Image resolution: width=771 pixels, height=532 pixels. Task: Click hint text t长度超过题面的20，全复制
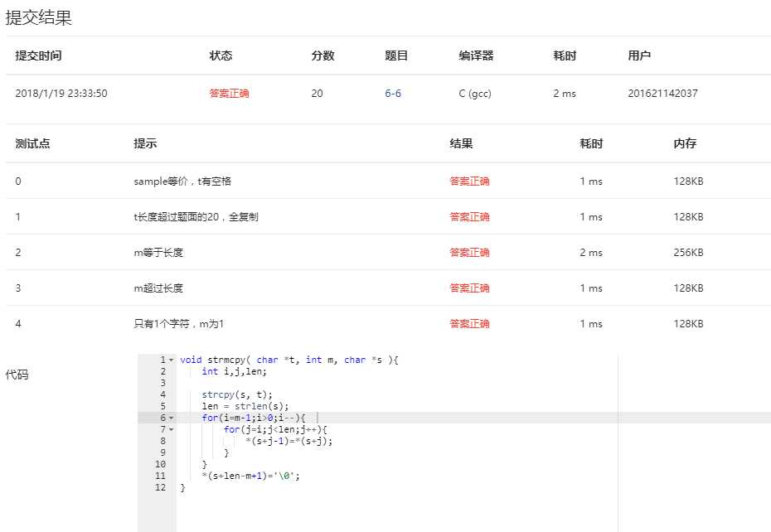[x=196, y=217]
